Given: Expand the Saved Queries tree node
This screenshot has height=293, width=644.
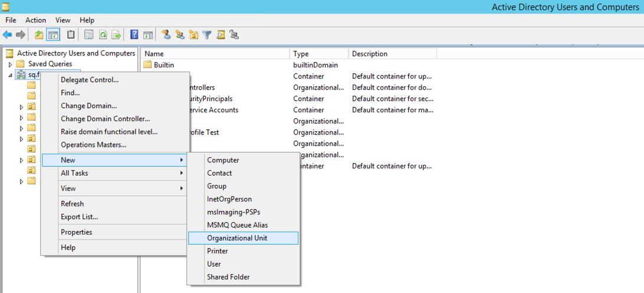Looking at the screenshot, I should click(10, 64).
